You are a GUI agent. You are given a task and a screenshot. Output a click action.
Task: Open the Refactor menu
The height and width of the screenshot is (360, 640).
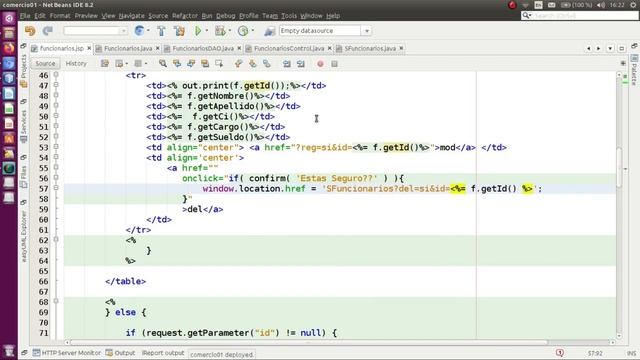click(x=184, y=16)
